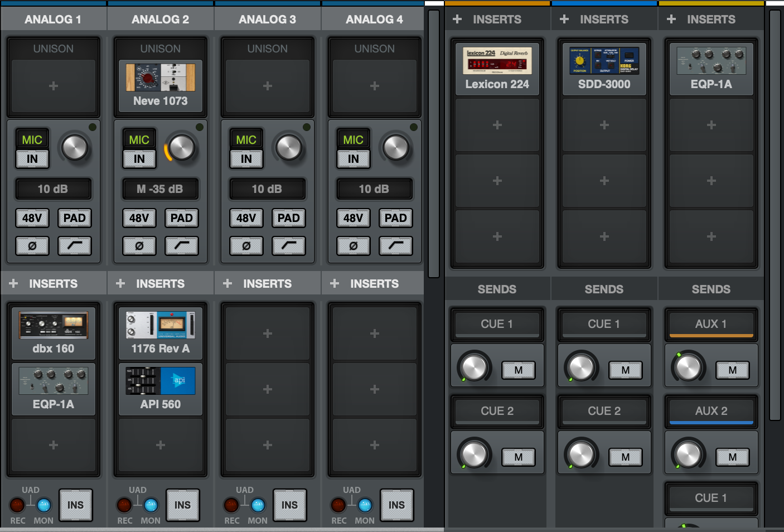The image size is (784, 532).
Task: Enable PAD on Analog 3
Action: pos(289,218)
